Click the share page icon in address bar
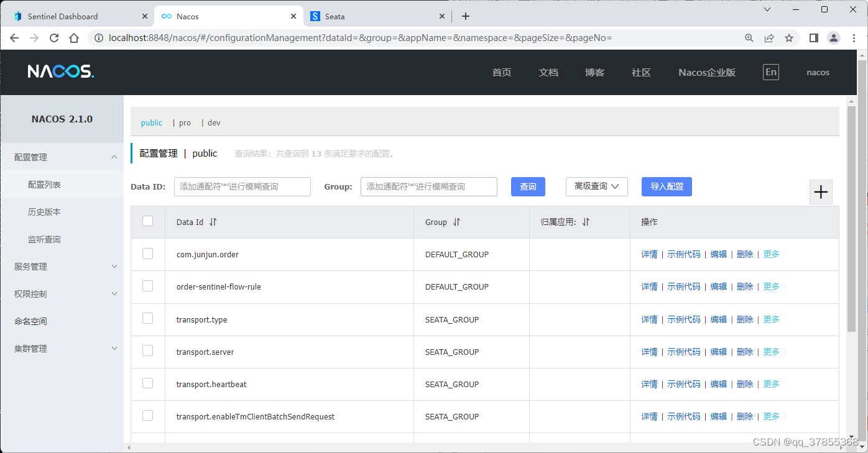Screen dimensions: 868x453 (x=769, y=38)
